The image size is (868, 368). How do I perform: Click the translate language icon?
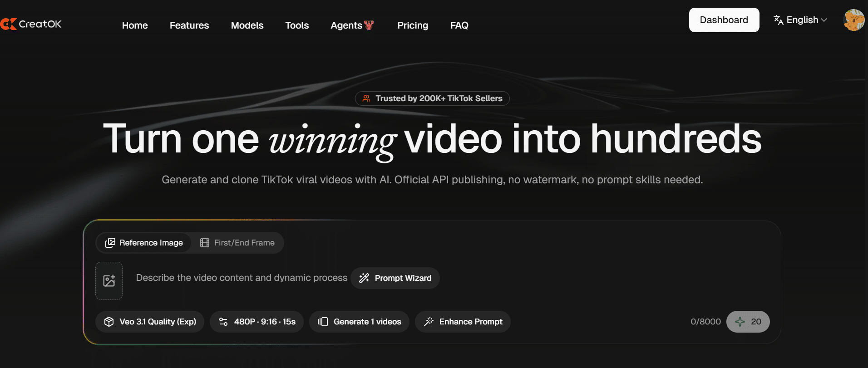(x=778, y=20)
